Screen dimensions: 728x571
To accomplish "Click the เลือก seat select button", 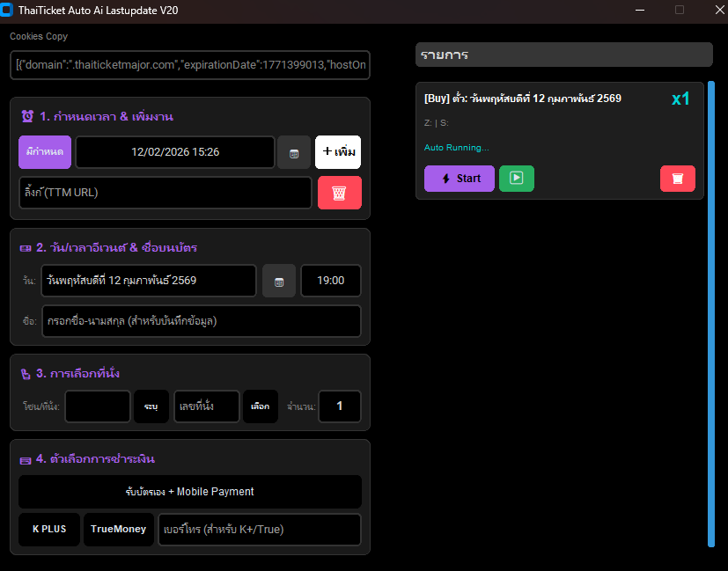I will click(x=260, y=406).
